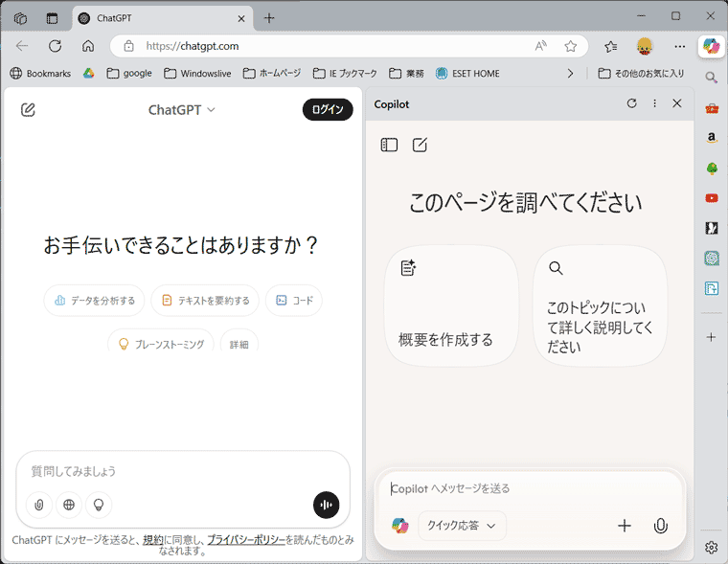Open Edge sidebar shopping toolbox icon
Screen dimensions: 728x564
click(x=712, y=108)
